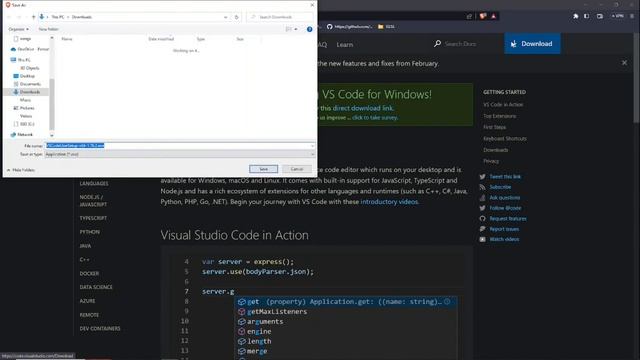Go up one folder level
The height and width of the screenshot is (360, 640).
(33, 17)
